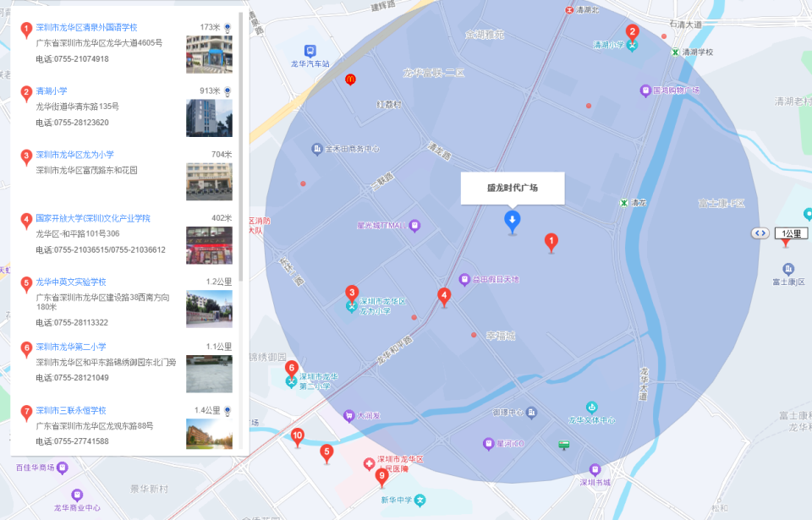Click red map marker 1 near the center pin

(551, 243)
